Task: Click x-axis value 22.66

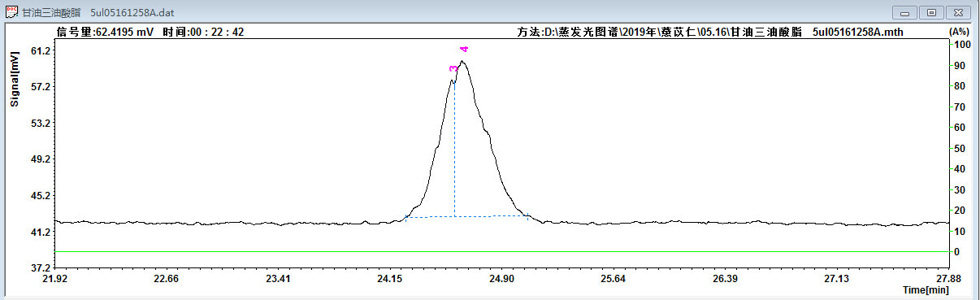Action: point(167,279)
